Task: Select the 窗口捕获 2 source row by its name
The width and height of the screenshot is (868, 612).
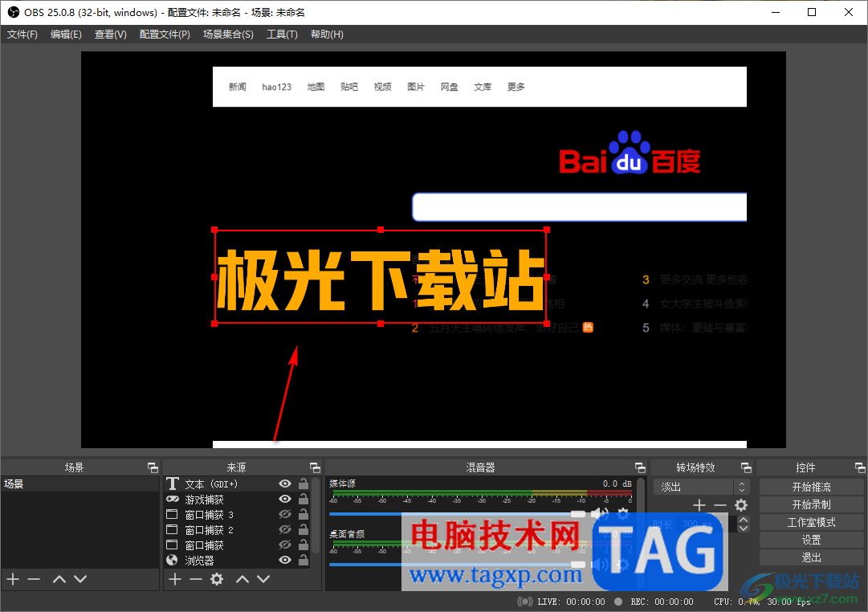Action: pyautogui.click(x=209, y=530)
